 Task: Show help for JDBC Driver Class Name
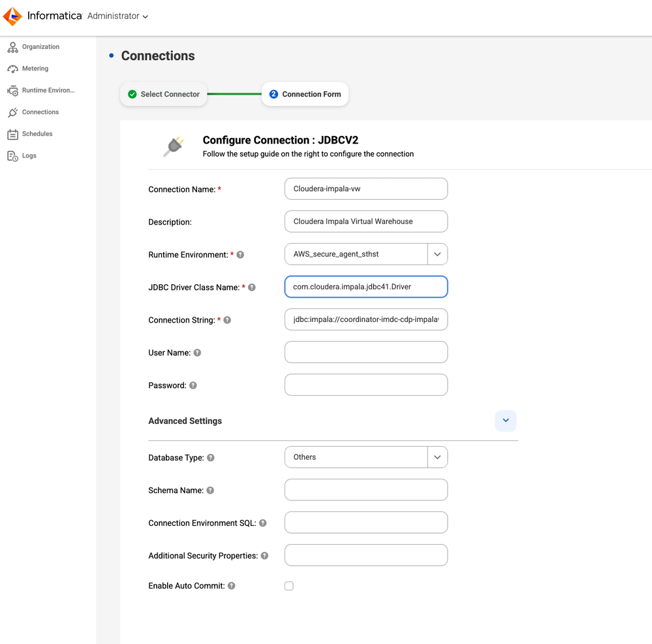coord(251,287)
